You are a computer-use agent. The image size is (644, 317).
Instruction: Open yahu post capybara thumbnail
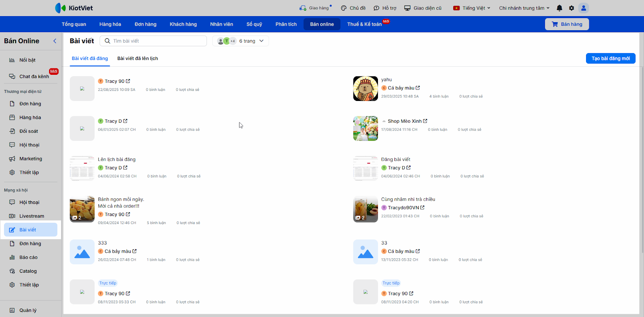tap(365, 89)
